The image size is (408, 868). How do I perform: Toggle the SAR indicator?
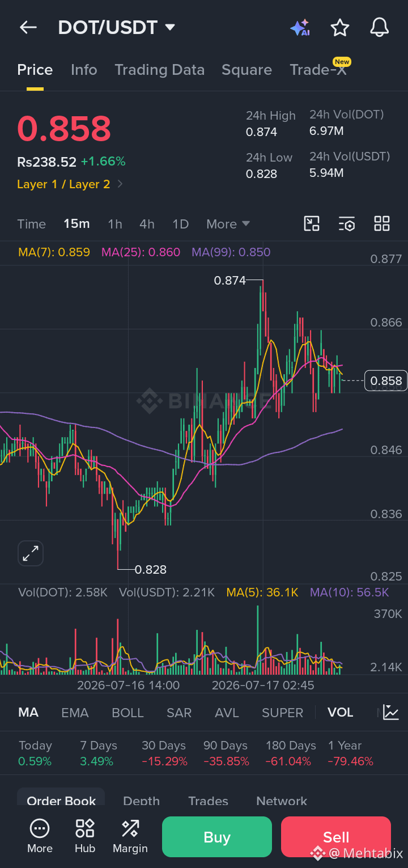pyautogui.click(x=179, y=713)
